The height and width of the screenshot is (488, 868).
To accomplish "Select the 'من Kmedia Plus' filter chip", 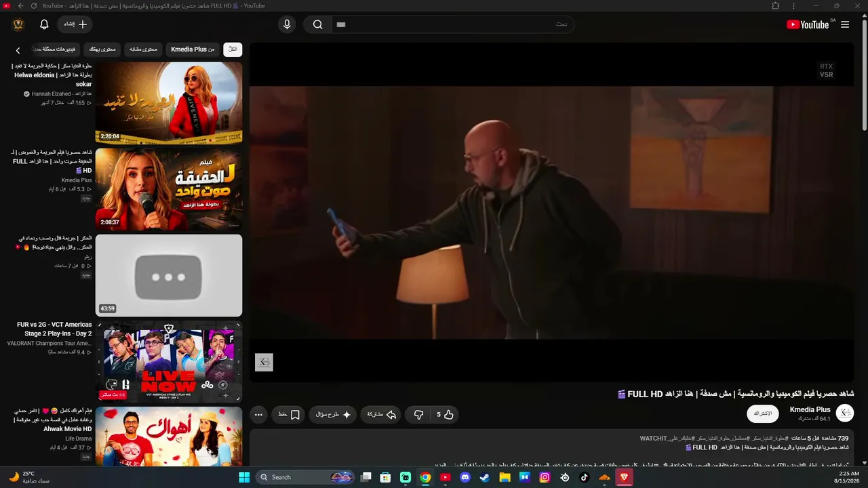I will tap(193, 49).
